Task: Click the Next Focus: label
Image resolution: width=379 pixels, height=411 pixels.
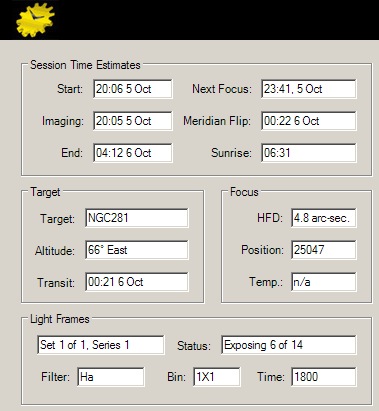Action: tap(222, 89)
